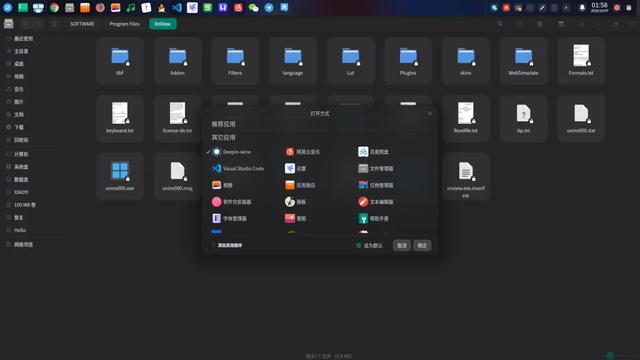Select Deepin-wine in the open-with list
Image resolution: width=640 pixels, height=360 pixels.
click(231, 152)
